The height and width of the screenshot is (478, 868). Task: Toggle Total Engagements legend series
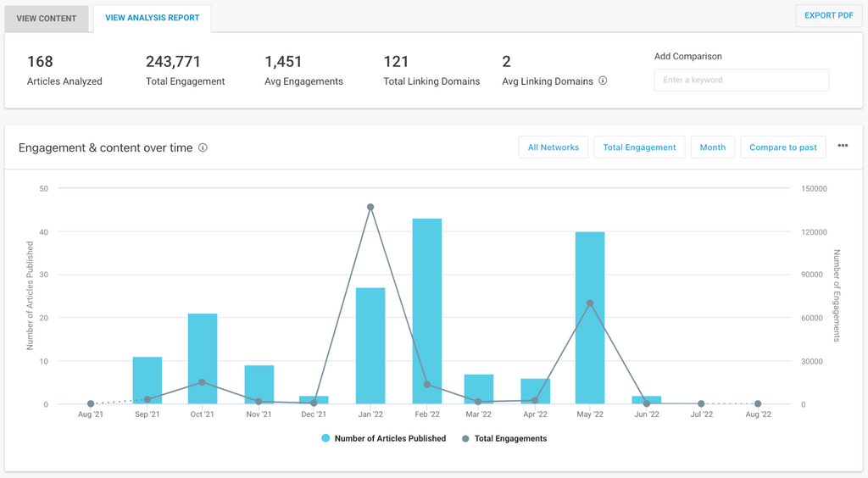[x=504, y=439]
